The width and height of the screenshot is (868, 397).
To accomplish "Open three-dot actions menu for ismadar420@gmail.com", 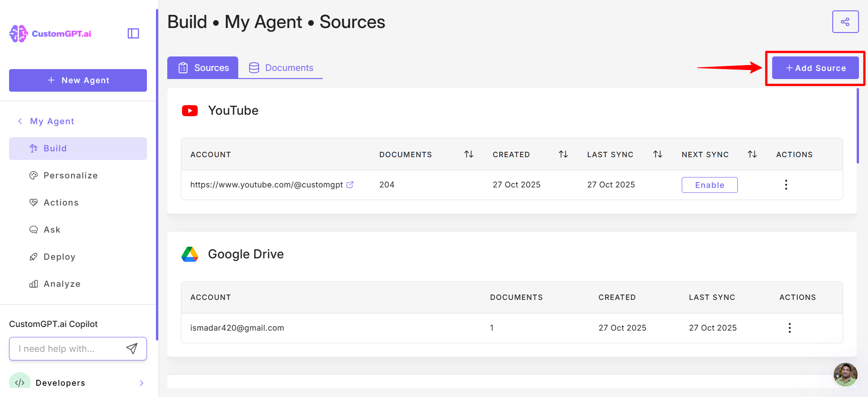I will pyautogui.click(x=790, y=328).
